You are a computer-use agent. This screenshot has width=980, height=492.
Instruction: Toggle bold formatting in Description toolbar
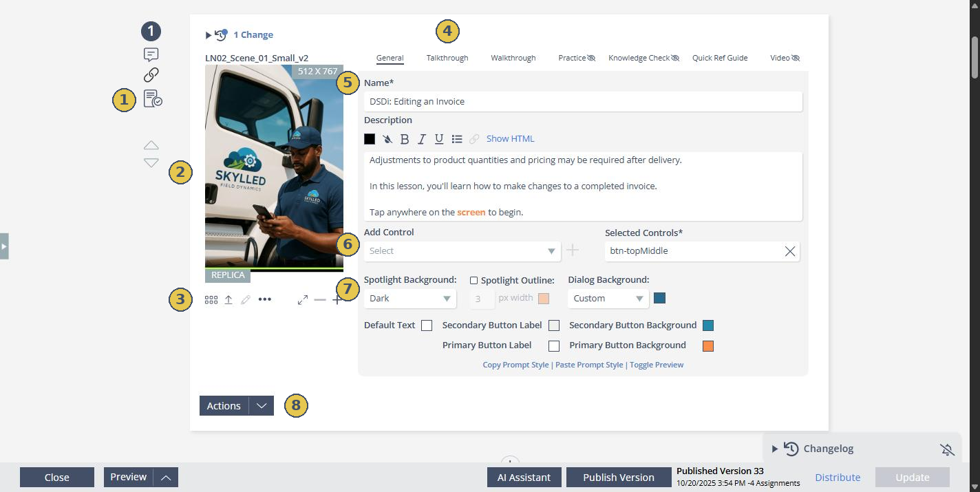(405, 139)
